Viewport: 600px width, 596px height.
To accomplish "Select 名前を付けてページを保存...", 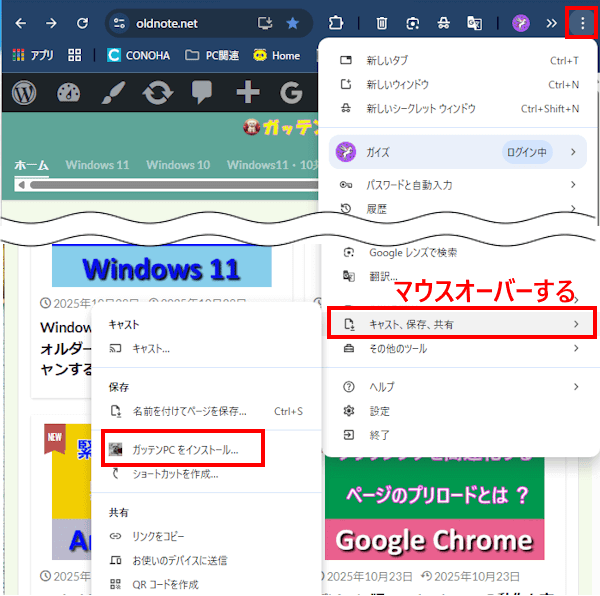I will tap(207, 411).
